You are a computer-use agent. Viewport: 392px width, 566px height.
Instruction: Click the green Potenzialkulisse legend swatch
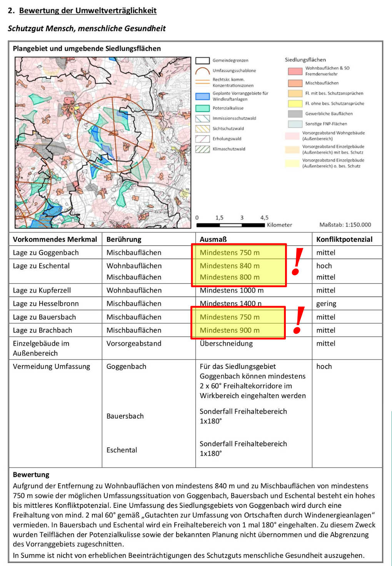coord(202,109)
